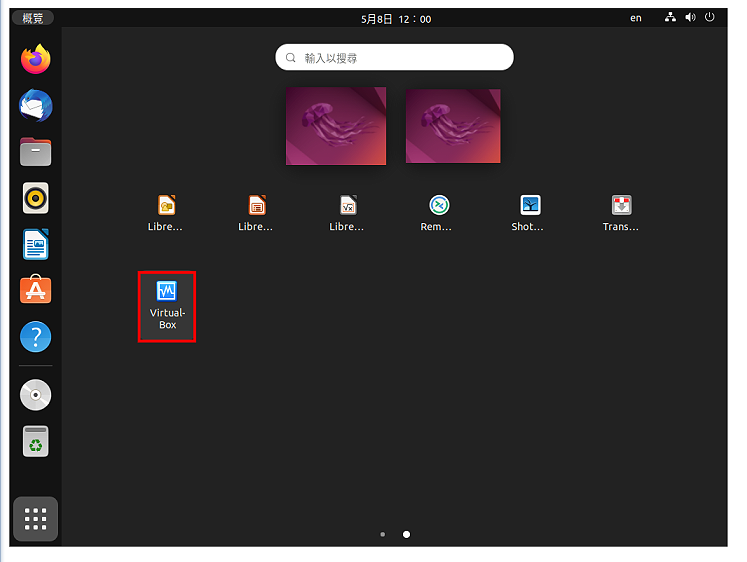
Task: Select the first workspace thumbnail
Action: (x=336, y=126)
